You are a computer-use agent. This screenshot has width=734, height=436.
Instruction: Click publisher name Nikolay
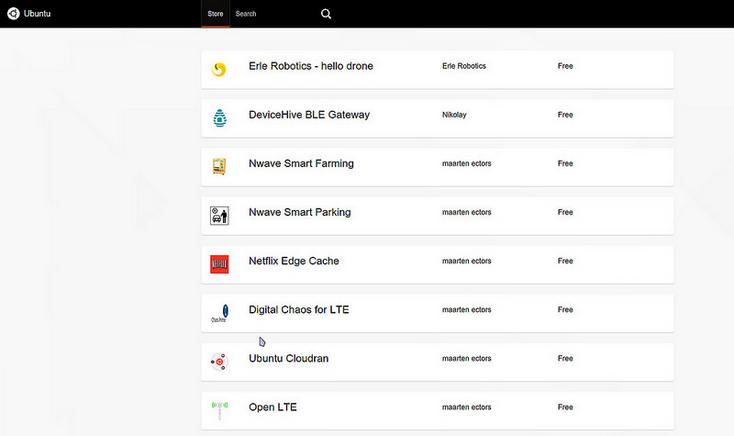tap(454, 115)
